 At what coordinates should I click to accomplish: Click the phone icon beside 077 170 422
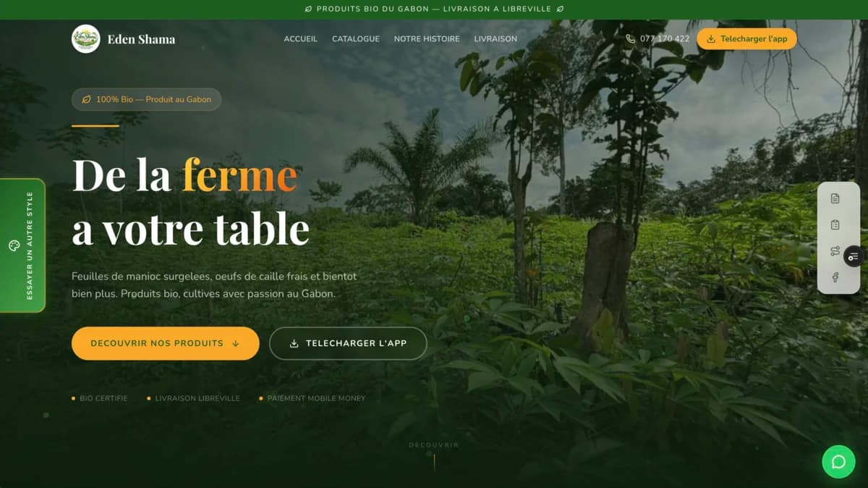click(631, 39)
